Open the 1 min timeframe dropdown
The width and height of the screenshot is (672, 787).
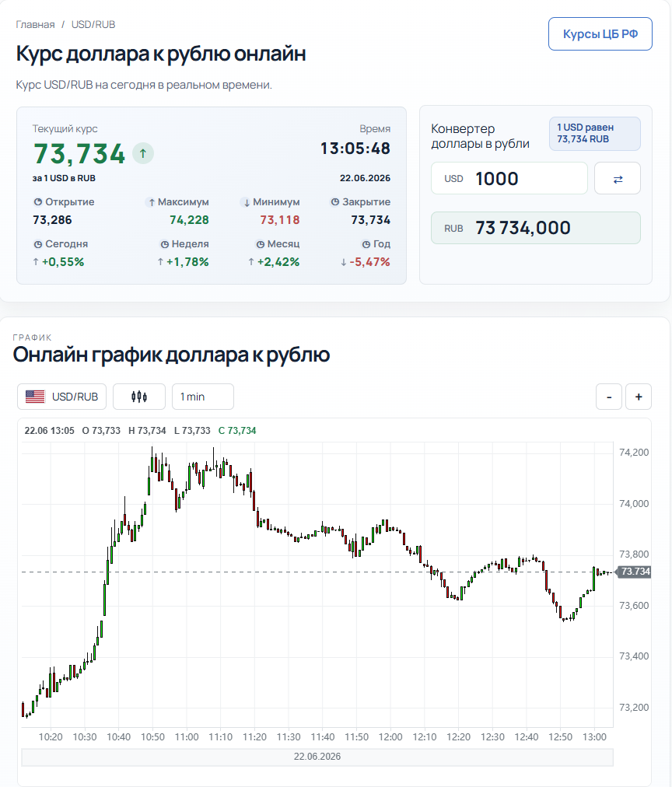click(x=203, y=397)
